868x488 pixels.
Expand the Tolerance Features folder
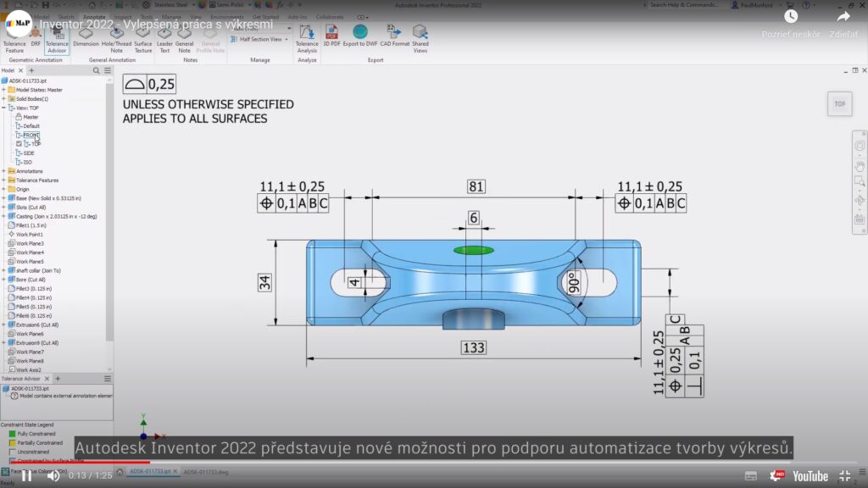click(x=4, y=180)
